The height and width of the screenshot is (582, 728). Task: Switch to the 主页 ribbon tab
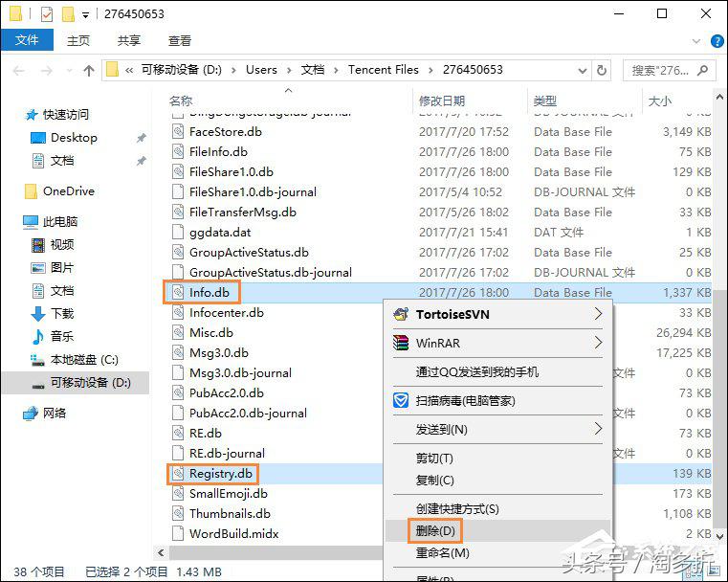[x=78, y=41]
